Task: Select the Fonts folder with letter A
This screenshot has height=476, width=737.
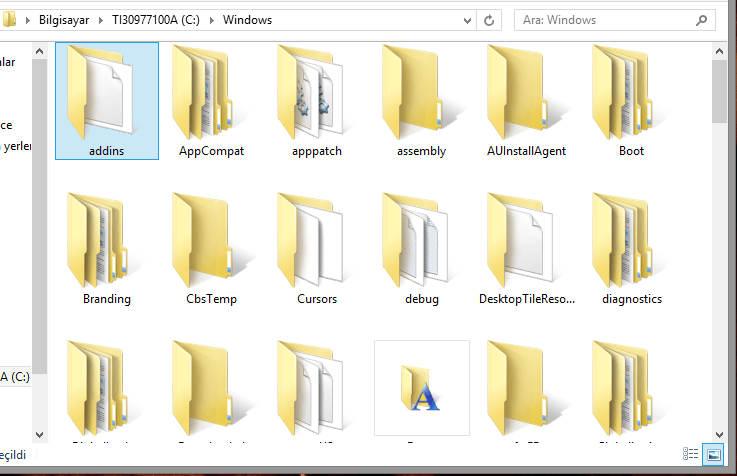Action: coord(422,388)
